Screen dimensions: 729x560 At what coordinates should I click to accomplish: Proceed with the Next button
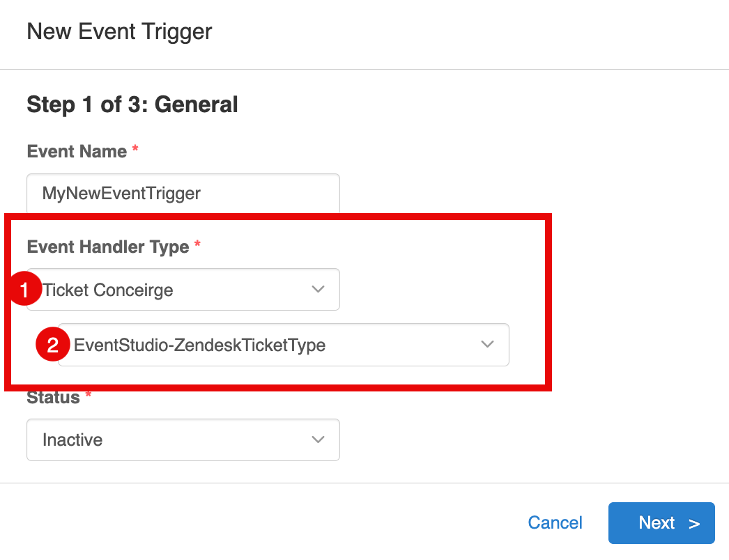point(661,523)
